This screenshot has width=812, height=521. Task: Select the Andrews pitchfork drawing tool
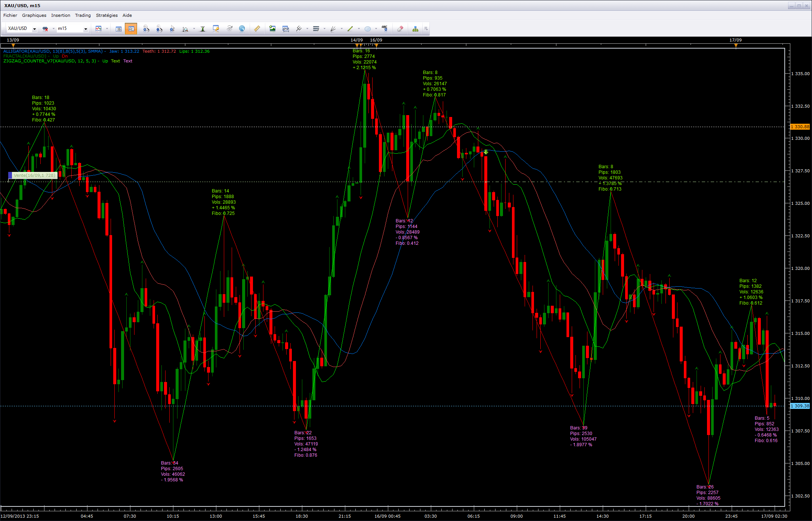[x=299, y=29]
